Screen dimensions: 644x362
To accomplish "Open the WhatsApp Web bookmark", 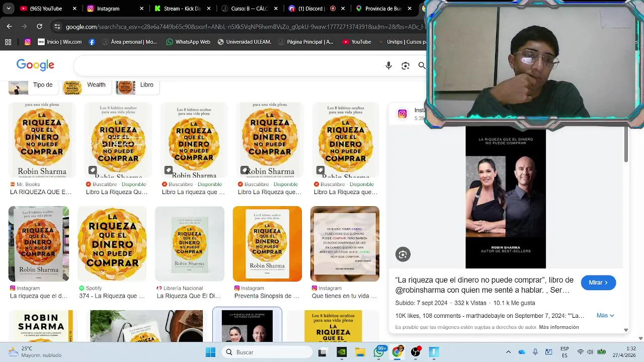I will coord(188,42).
